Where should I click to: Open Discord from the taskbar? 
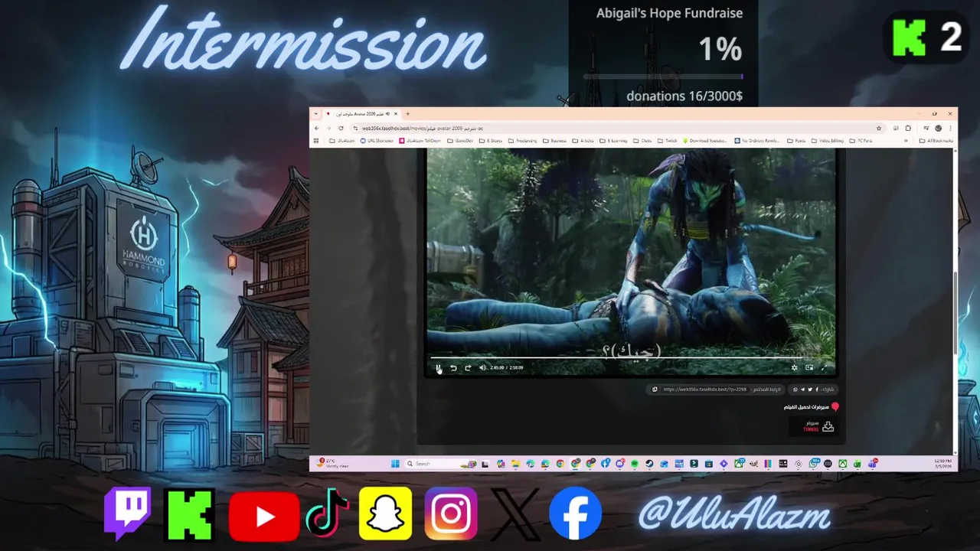coord(620,464)
